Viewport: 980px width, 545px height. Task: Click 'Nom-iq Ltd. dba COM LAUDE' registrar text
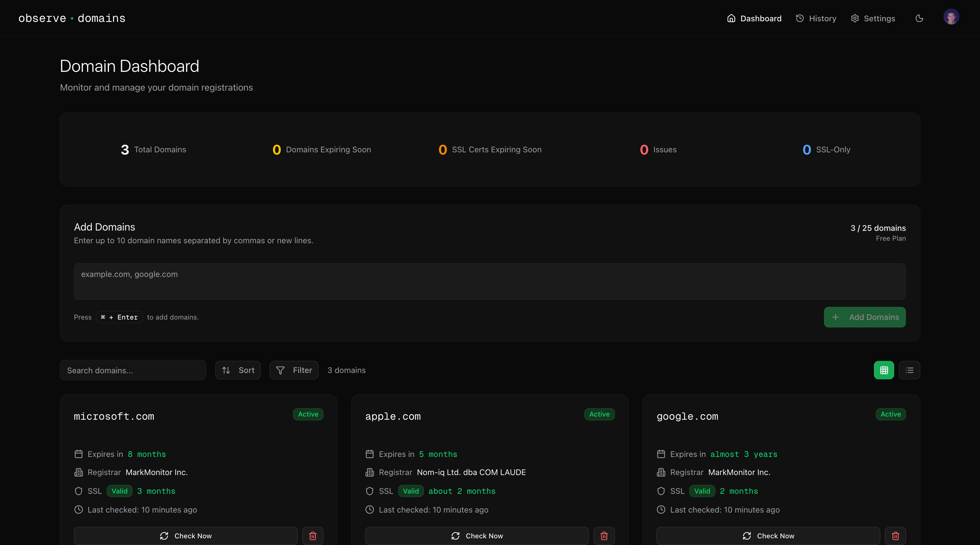(471, 472)
